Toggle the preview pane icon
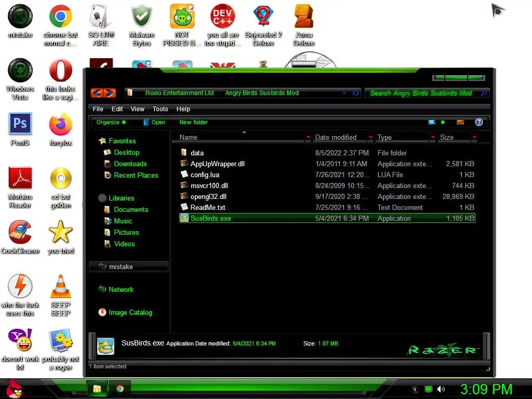532x399 pixels. pyautogui.click(x=460, y=122)
